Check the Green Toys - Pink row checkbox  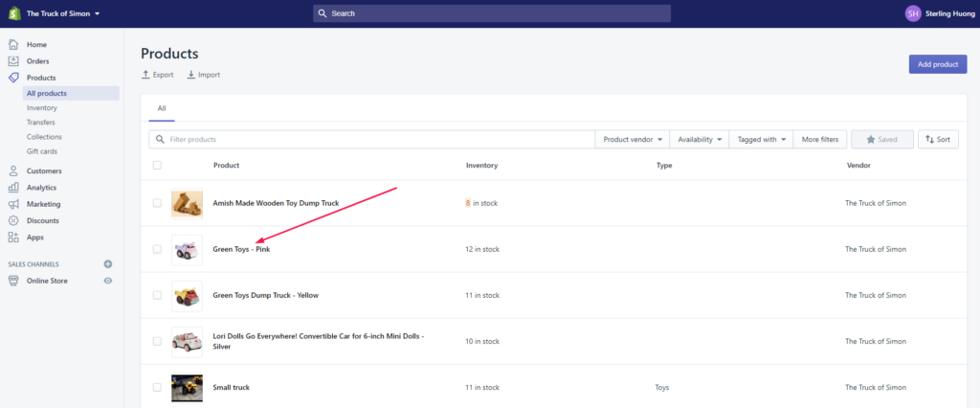pos(157,249)
